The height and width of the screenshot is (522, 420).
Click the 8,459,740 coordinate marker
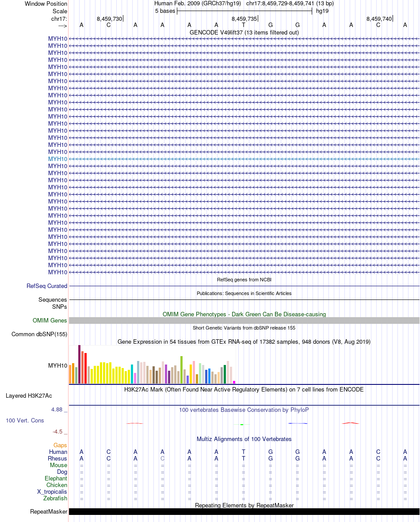379,19
